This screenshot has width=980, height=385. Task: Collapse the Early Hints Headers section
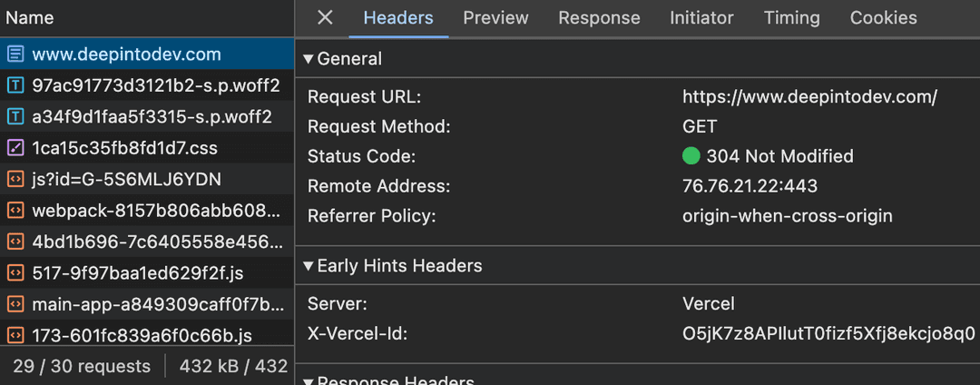click(310, 266)
